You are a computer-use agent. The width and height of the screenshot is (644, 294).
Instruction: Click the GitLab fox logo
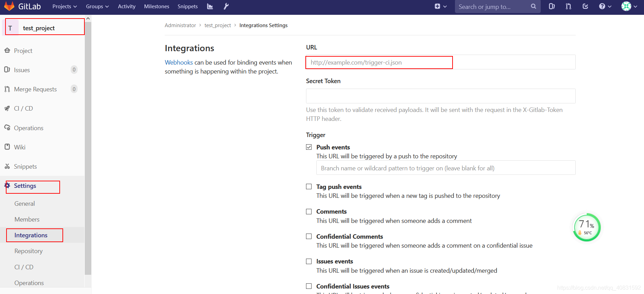coord(9,6)
